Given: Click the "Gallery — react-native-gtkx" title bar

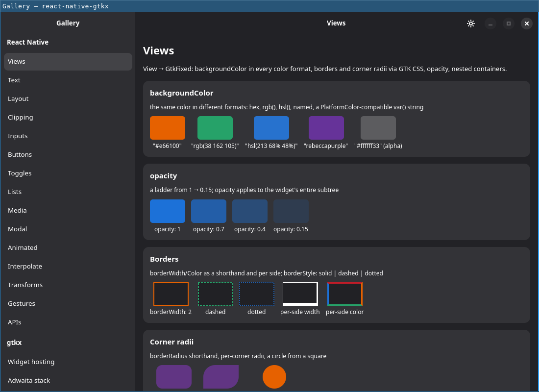Looking at the screenshot, I should tap(269, 6).
